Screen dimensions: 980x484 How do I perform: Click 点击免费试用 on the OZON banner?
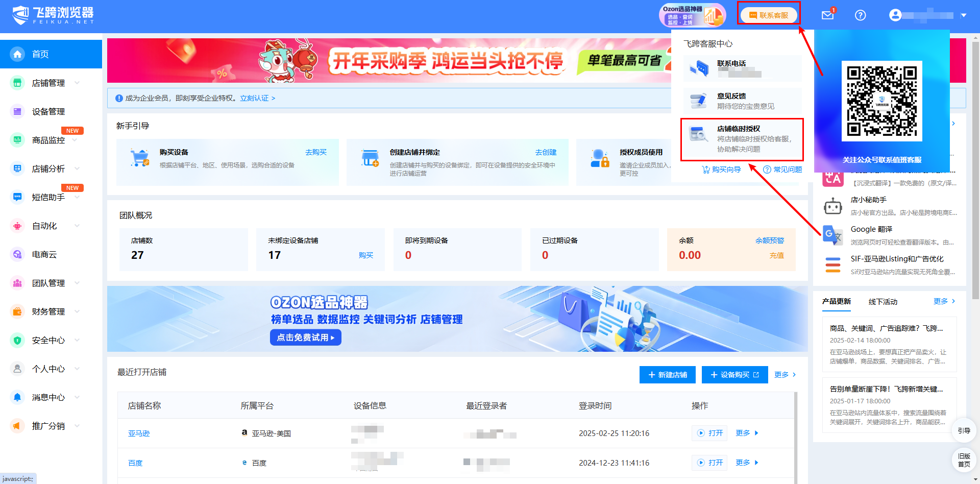coord(305,337)
